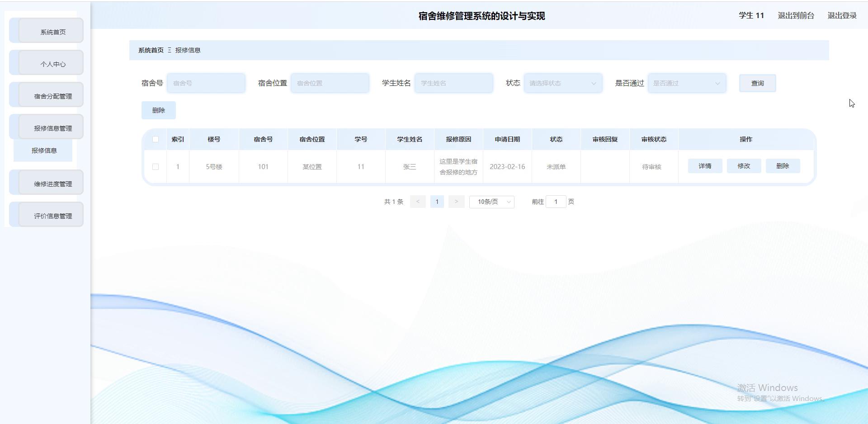Viewport: 868px width, 424px height.
Task: Select 报修信息 submenu item
Action: pos(44,151)
